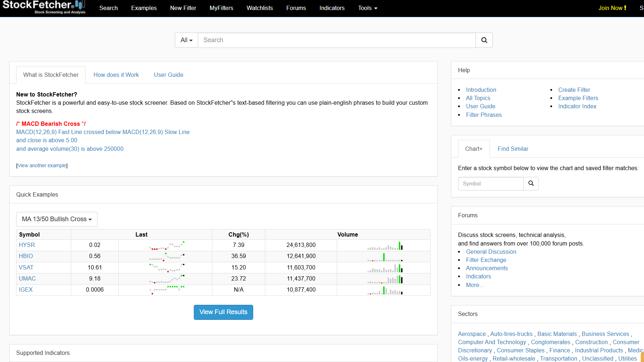Click the main search magnifier button
The height and width of the screenshot is (362, 644).
(x=484, y=40)
